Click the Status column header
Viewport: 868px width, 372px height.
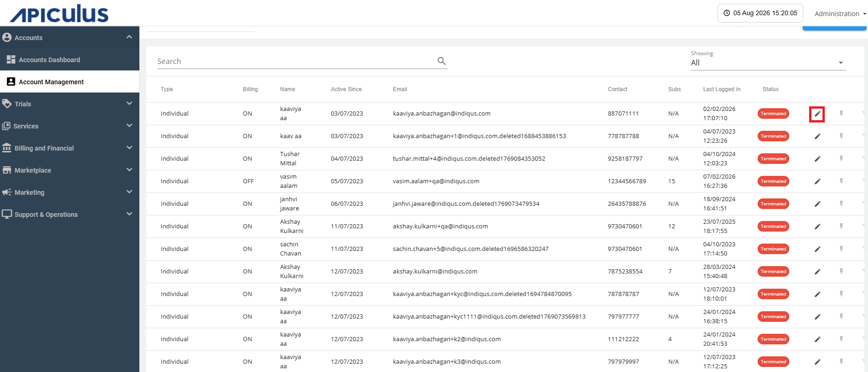(x=770, y=89)
